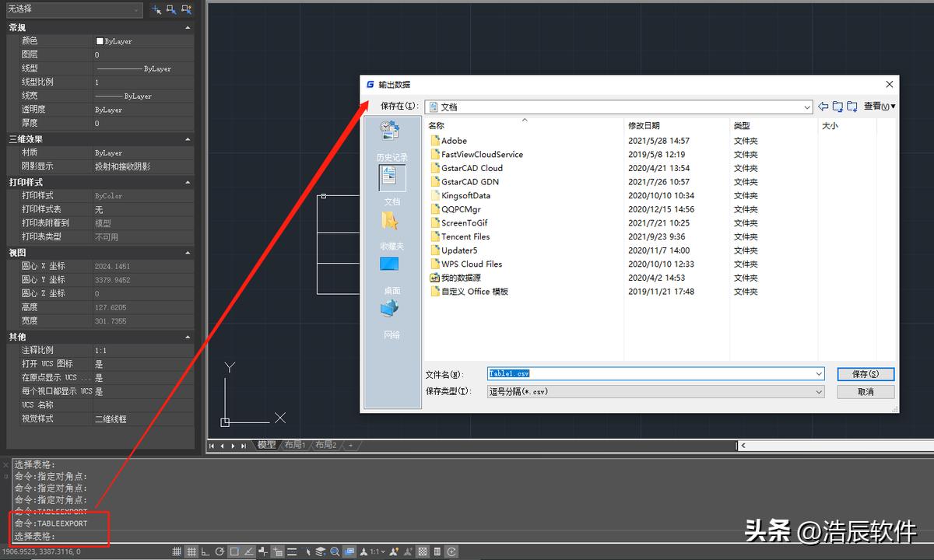Toggle snap mode in the status bar
This screenshot has width=934, height=560.
coord(177,551)
